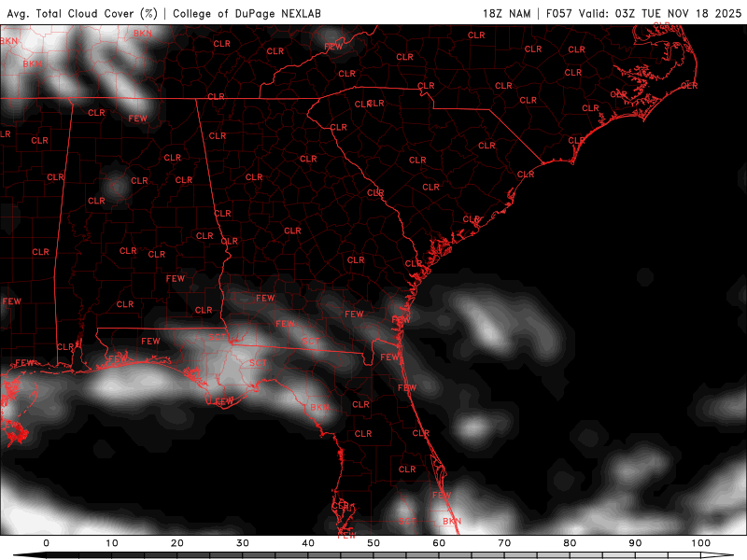Click the '80' value on the colorbar

click(570, 543)
